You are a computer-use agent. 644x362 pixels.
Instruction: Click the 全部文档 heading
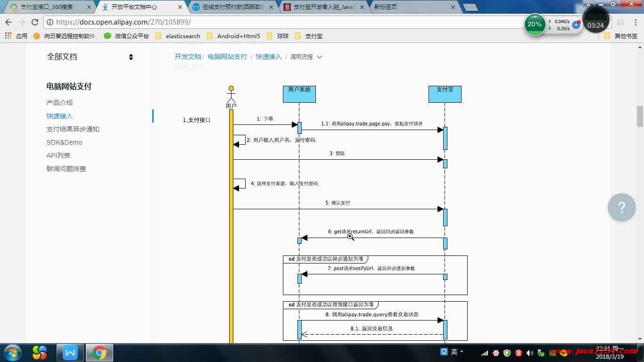(62, 57)
